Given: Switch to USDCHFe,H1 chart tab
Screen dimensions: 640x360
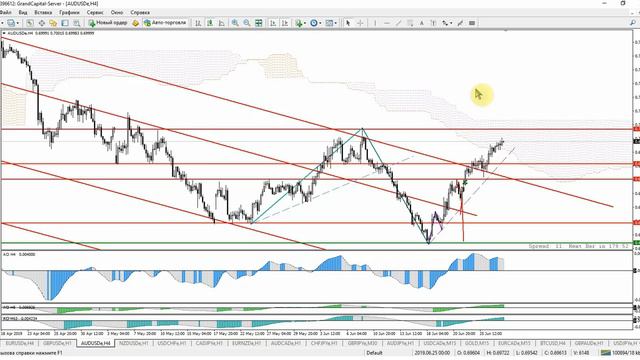Looking at the screenshot, I should coord(171,344).
